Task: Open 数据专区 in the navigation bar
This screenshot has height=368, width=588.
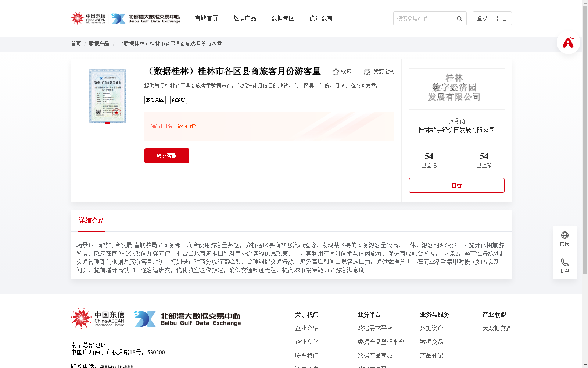Action: 283,18
